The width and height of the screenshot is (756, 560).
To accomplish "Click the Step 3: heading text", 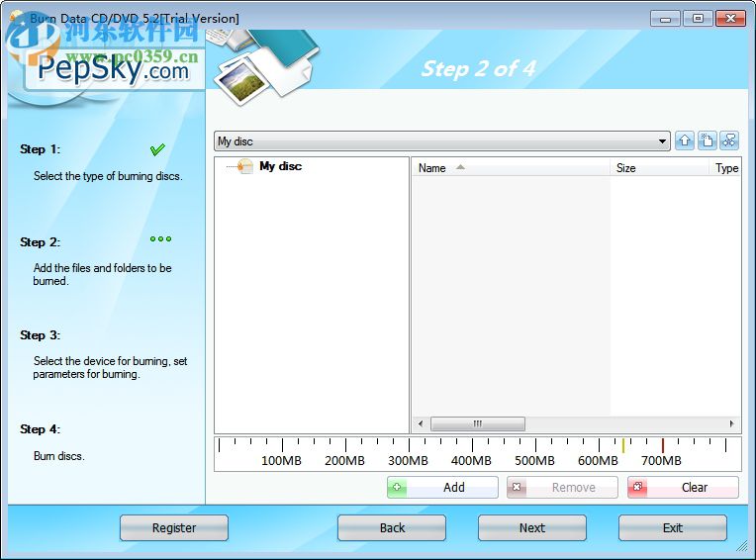I will point(40,335).
